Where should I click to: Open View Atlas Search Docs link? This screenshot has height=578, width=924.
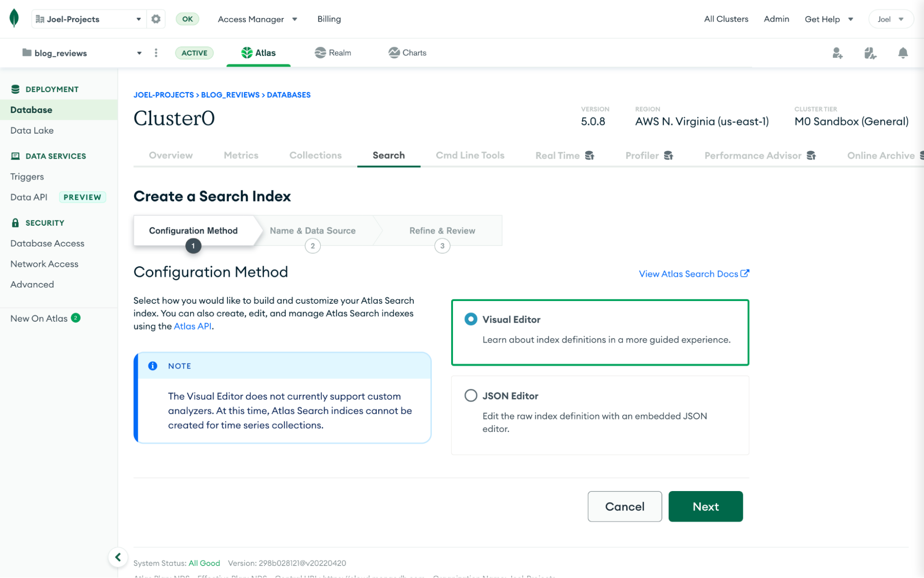point(693,274)
